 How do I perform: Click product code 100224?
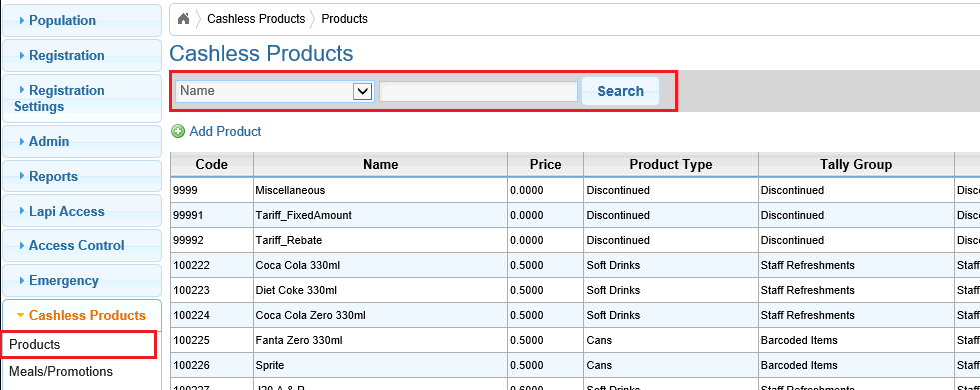tap(191, 316)
